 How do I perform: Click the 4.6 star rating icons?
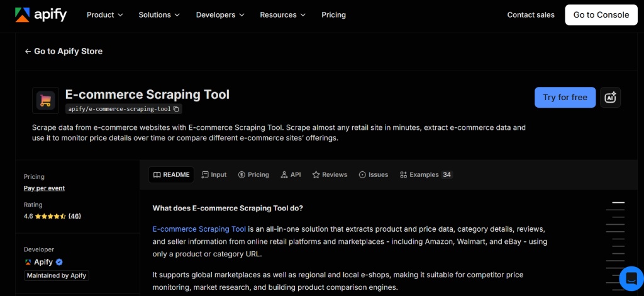point(50,216)
